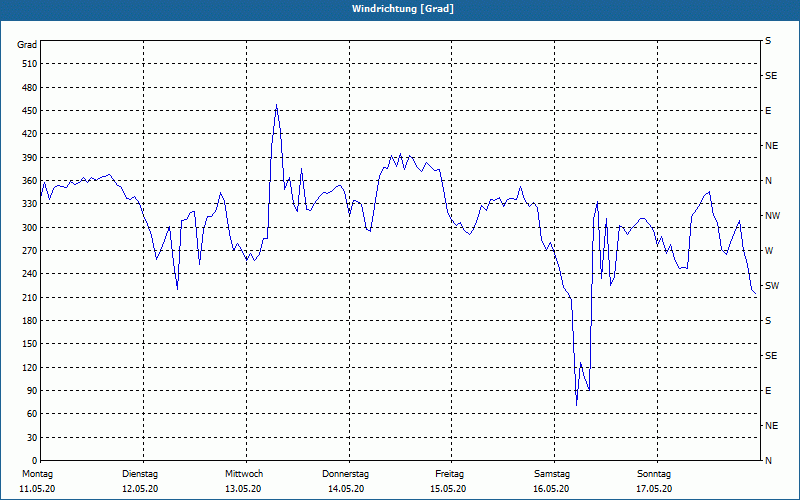The image size is (800, 500).
Task: Click the "NE" compass label at the 60 gridline
Action: click(772, 426)
